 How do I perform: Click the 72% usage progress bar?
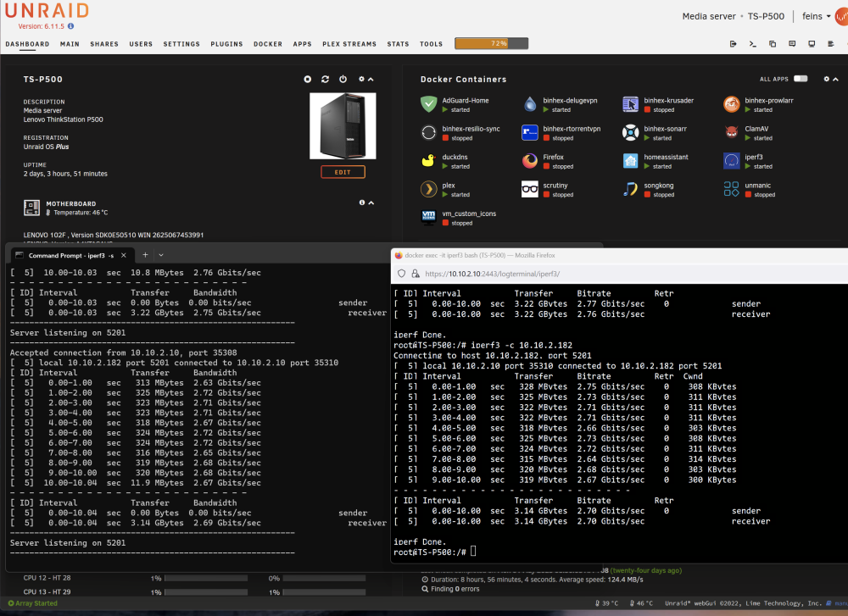pyautogui.click(x=492, y=43)
